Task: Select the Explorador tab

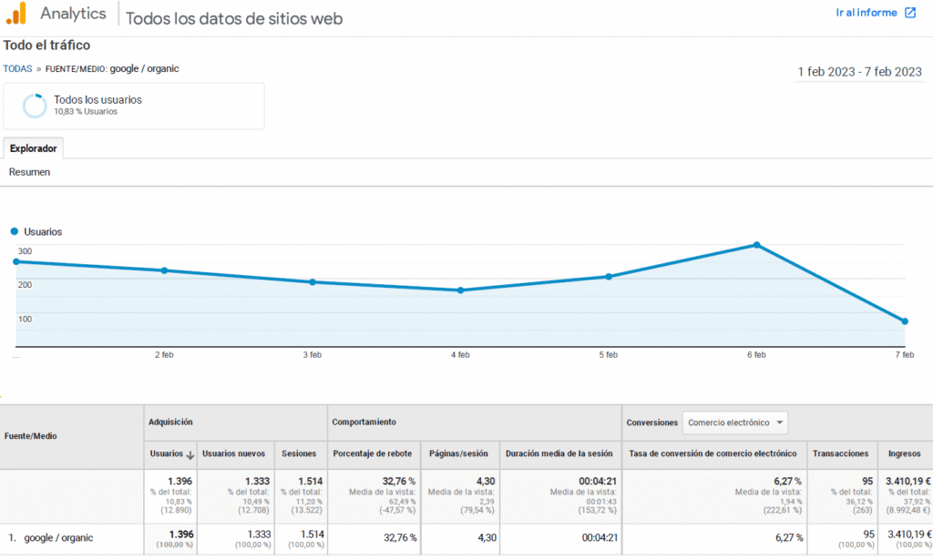Action: click(33, 148)
